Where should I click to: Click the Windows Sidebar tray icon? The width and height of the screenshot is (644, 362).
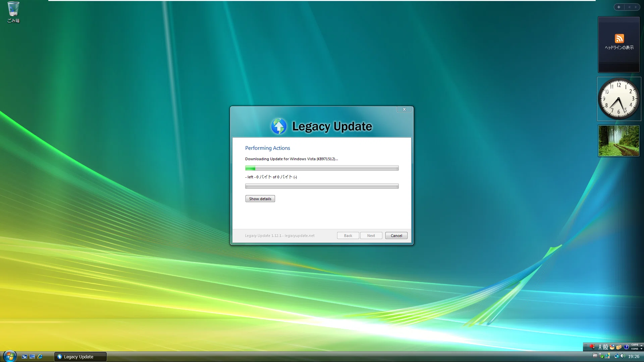point(607,356)
